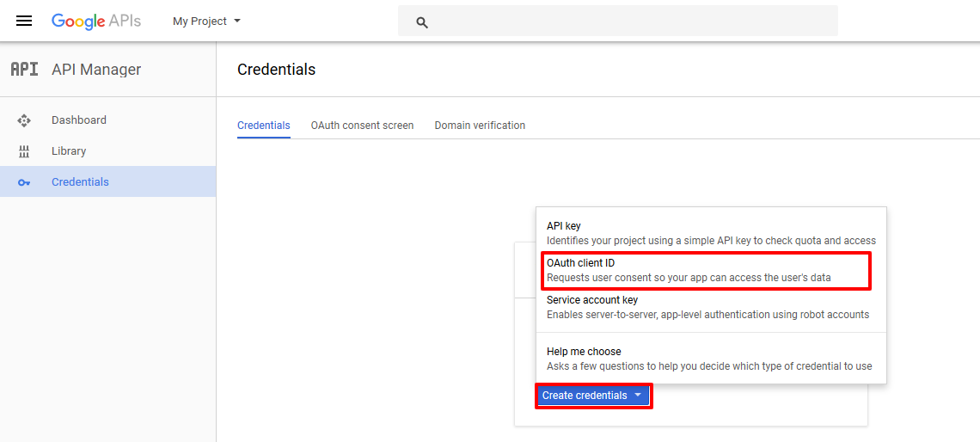Switch to the Credentials tab
980x442 pixels.
[x=263, y=126]
